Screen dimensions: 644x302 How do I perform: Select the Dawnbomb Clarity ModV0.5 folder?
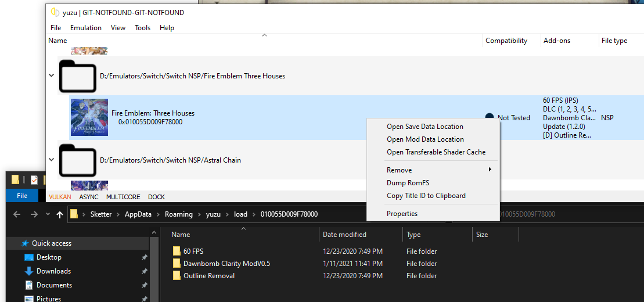pyautogui.click(x=226, y=263)
